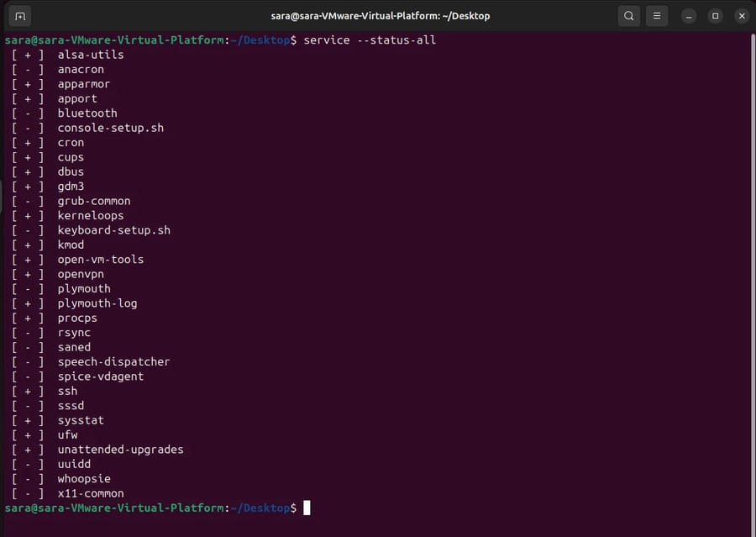756x537 pixels.
Task: Close the terminal window
Action: (x=742, y=17)
